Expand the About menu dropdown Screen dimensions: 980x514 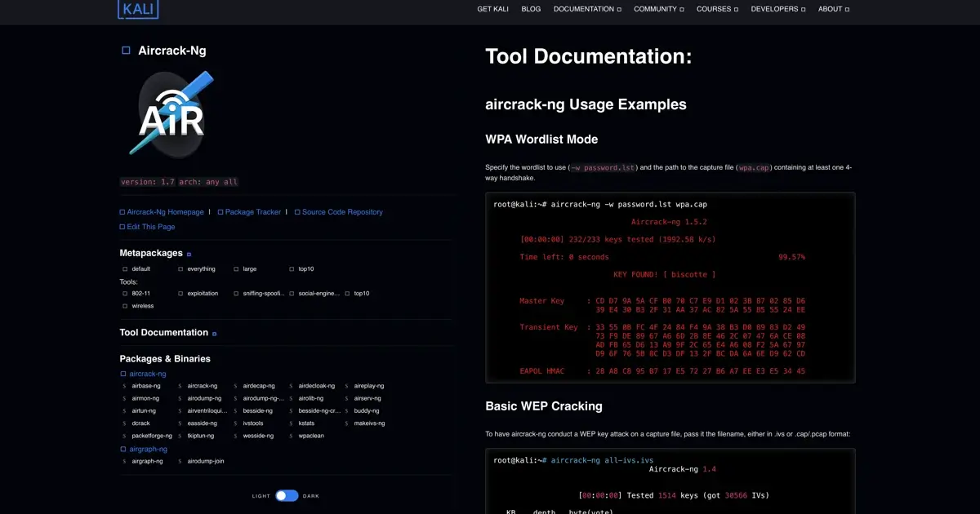[834, 9]
